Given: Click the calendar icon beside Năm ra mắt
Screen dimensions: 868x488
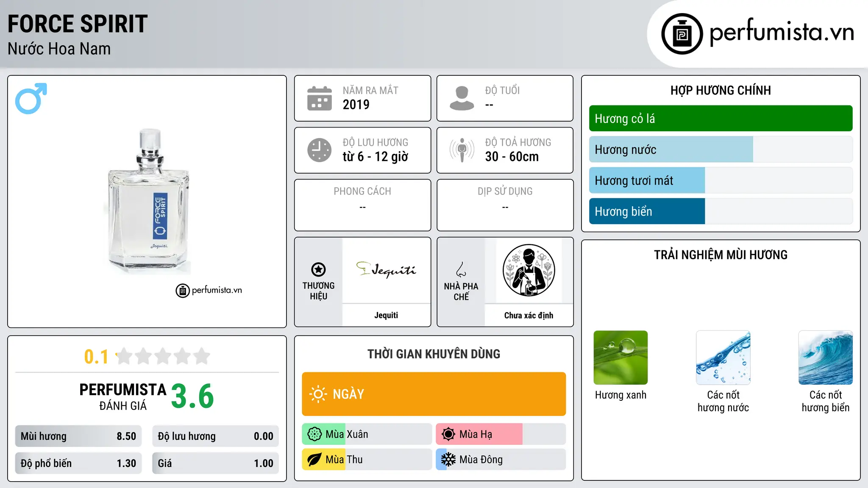Looking at the screenshot, I should [320, 98].
